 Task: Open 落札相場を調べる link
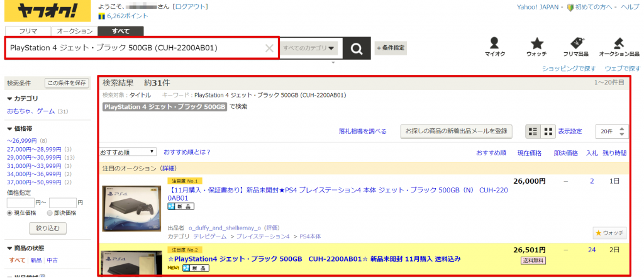(363, 131)
